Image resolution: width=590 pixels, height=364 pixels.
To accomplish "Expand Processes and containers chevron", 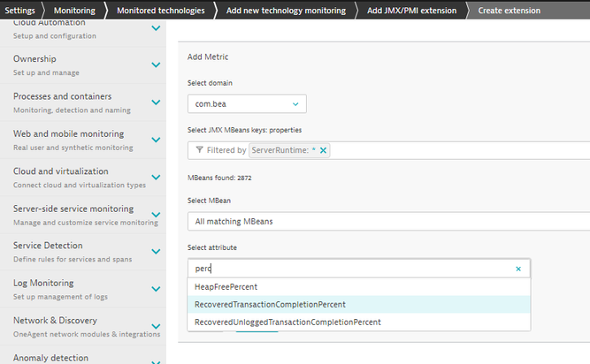I will (156, 102).
